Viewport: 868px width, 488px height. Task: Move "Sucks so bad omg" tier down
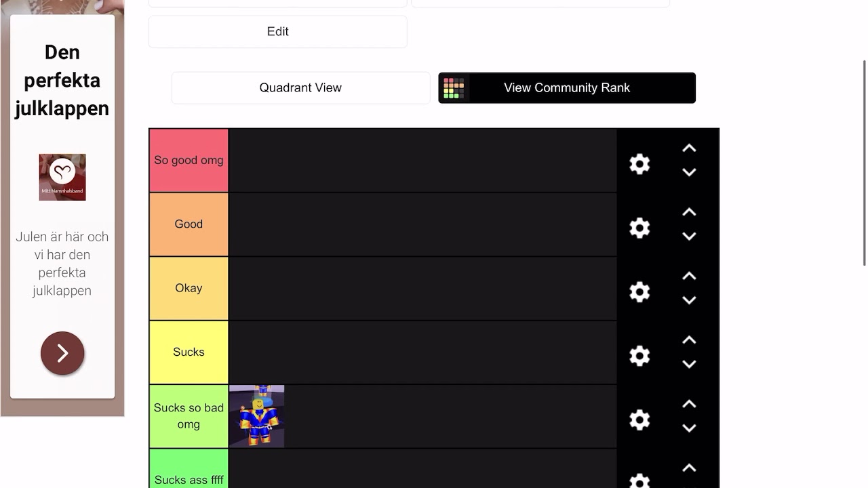click(x=689, y=428)
